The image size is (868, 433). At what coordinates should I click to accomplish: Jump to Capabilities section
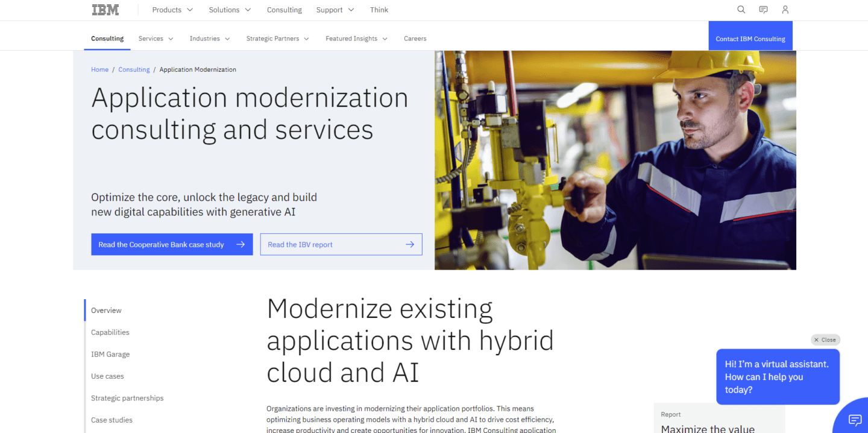pyautogui.click(x=110, y=332)
